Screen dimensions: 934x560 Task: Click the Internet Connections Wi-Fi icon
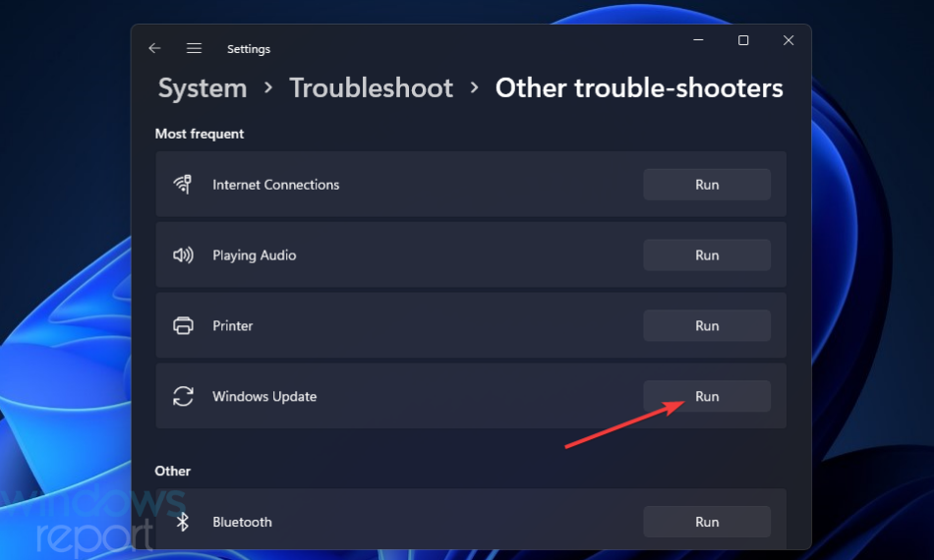(x=183, y=185)
